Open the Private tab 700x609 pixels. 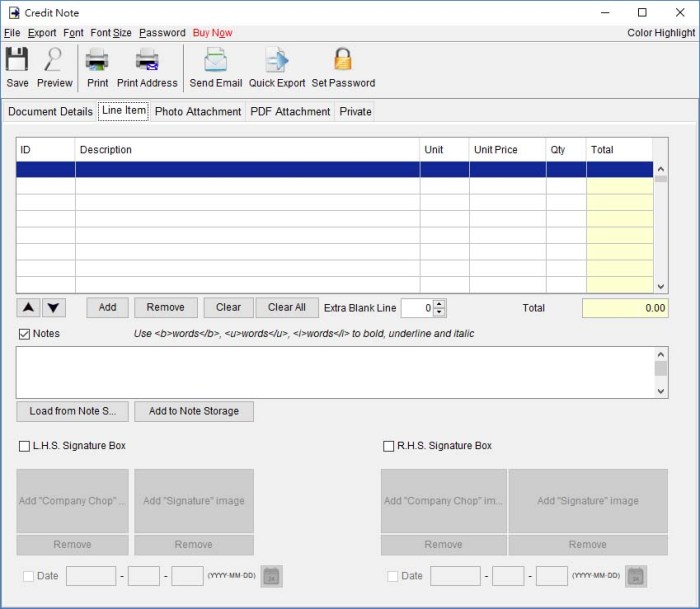click(x=355, y=112)
